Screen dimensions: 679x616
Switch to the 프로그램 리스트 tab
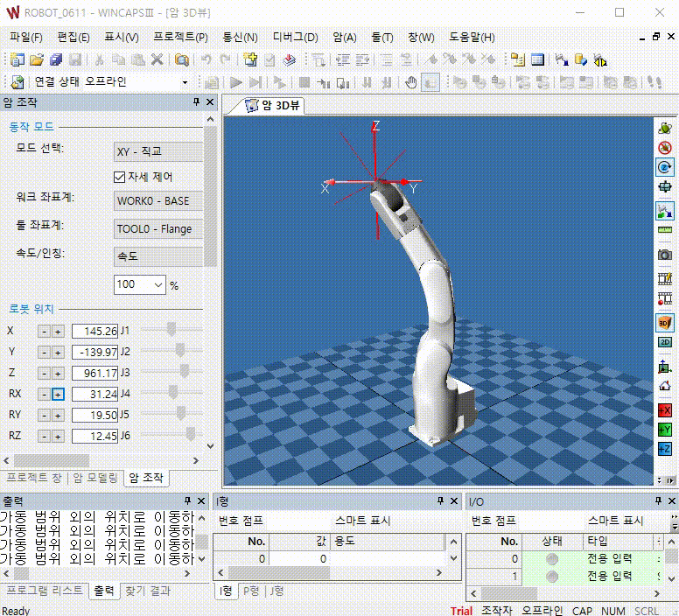point(45,591)
